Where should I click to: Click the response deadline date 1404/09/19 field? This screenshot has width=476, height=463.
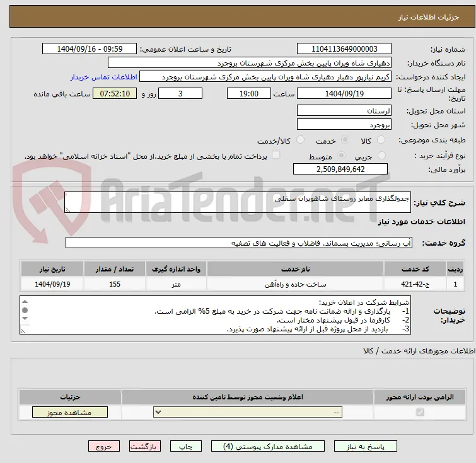[x=344, y=93]
